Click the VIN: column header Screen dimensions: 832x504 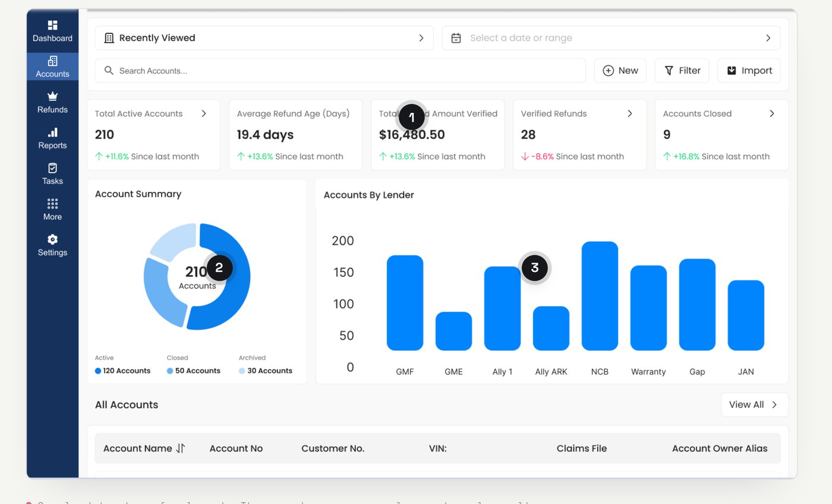438,449
